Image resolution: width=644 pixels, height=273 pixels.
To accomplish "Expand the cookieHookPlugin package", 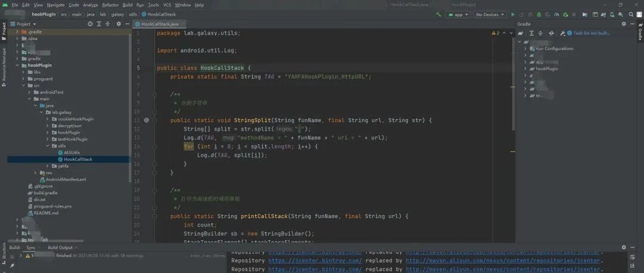I will [x=48, y=119].
